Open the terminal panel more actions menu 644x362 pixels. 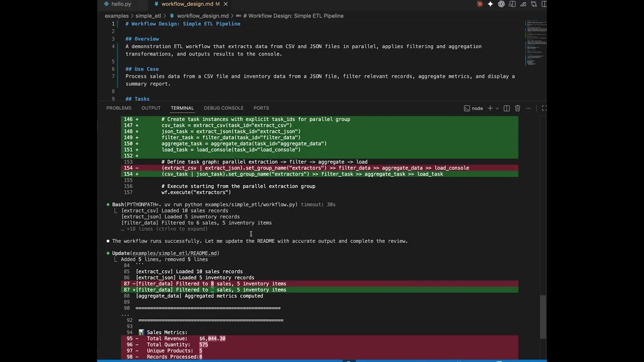pyautogui.click(x=528, y=108)
